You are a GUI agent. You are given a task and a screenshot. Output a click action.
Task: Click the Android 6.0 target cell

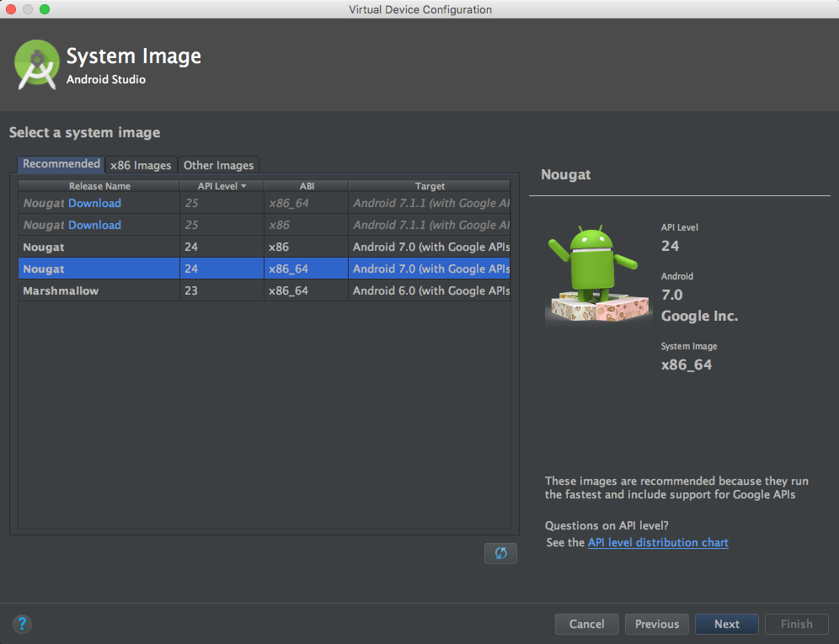430,290
